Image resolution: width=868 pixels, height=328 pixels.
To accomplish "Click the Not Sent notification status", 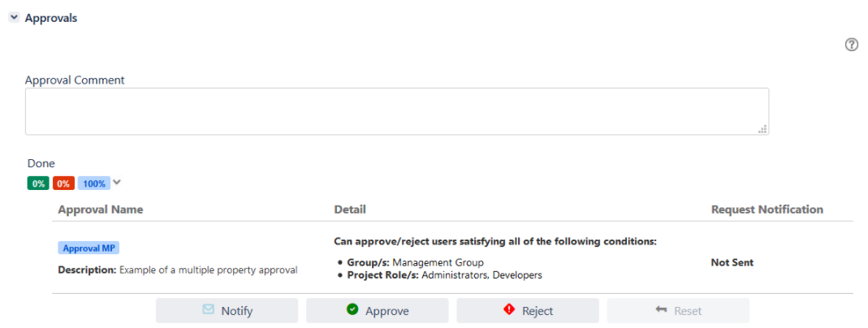I will pos(732,262).
